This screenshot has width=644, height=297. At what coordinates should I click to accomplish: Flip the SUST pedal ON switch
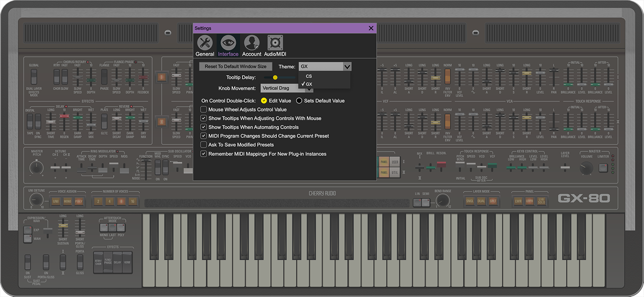tap(28, 262)
